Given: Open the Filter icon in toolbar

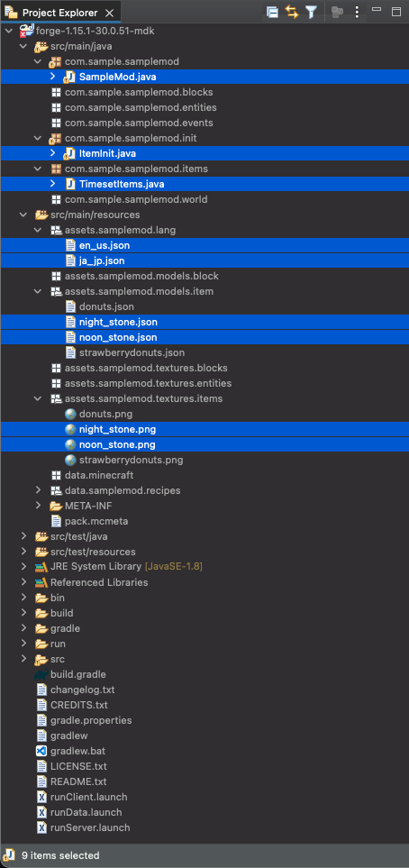Looking at the screenshot, I should [312, 13].
